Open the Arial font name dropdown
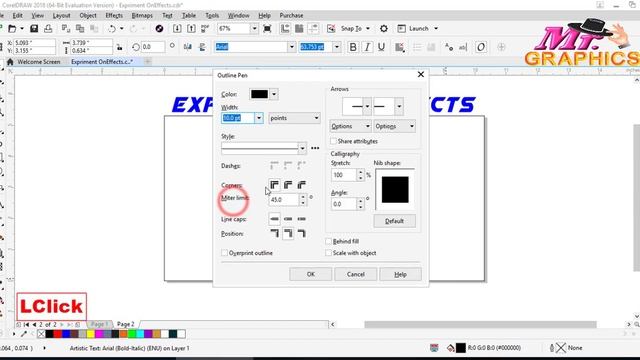Screen dimensions: 640x360 [291, 47]
